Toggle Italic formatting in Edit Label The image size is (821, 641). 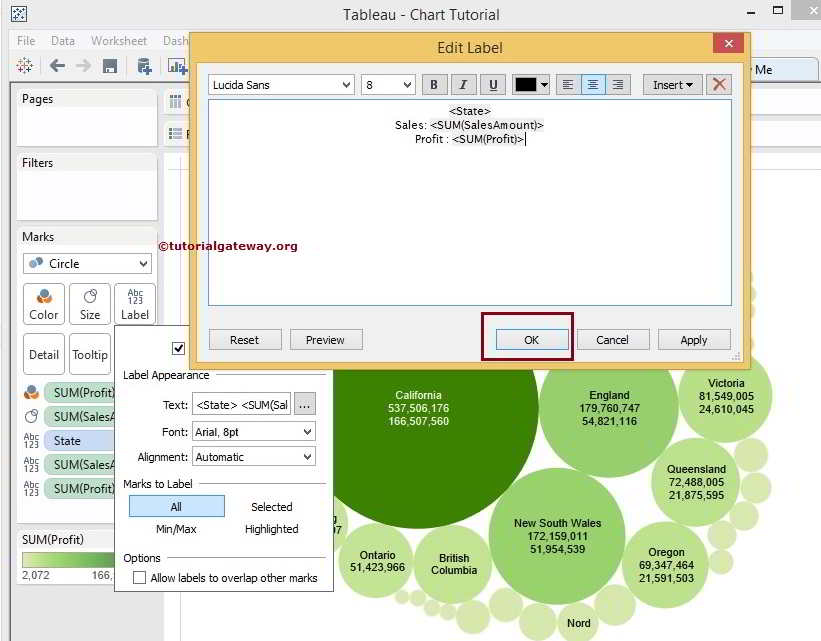[463, 85]
